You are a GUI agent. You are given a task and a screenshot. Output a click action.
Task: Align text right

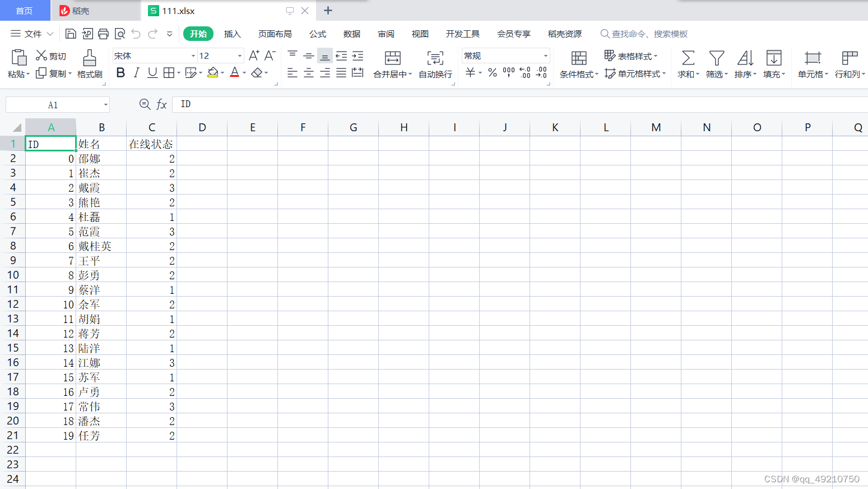click(x=325, y=73)
